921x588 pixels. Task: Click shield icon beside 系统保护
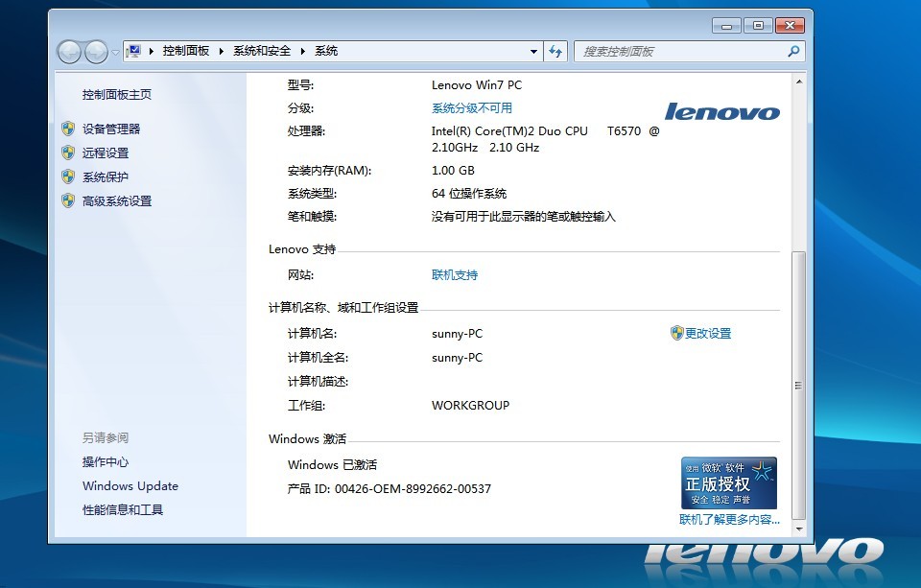click(x=68, y=176)
